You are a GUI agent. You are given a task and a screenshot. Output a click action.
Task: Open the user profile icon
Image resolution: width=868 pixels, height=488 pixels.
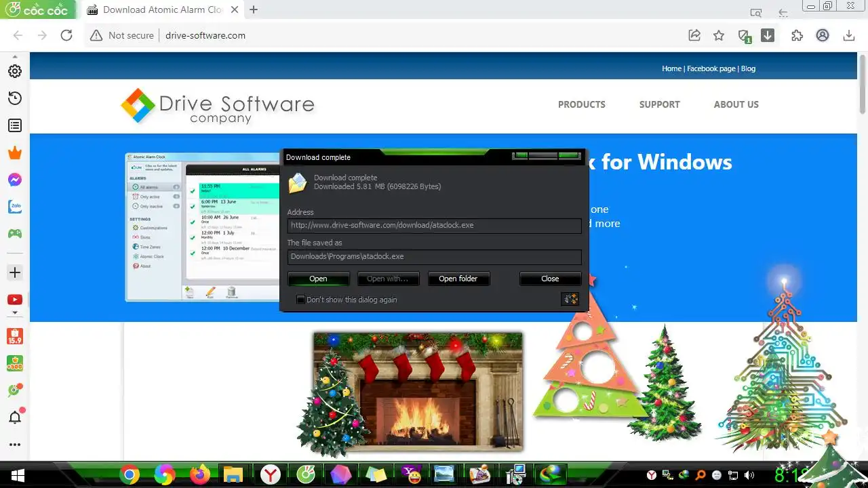coord(823,35)
